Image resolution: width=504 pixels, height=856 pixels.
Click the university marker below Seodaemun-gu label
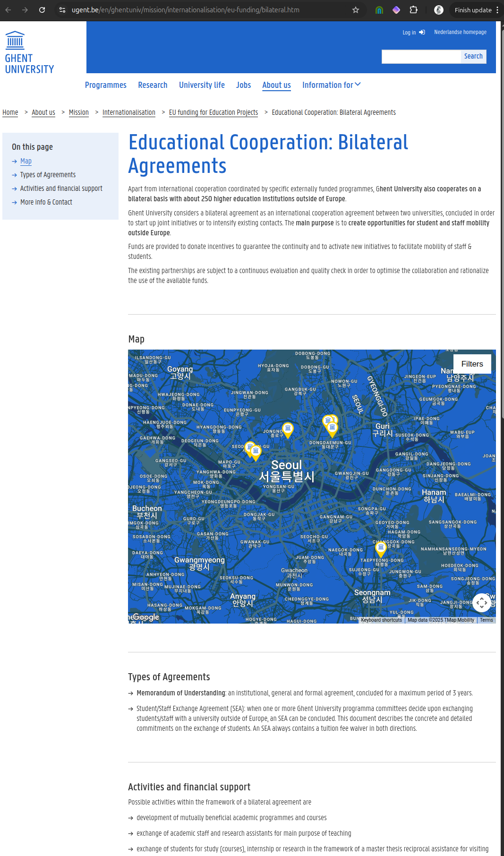tap(256, 453)
